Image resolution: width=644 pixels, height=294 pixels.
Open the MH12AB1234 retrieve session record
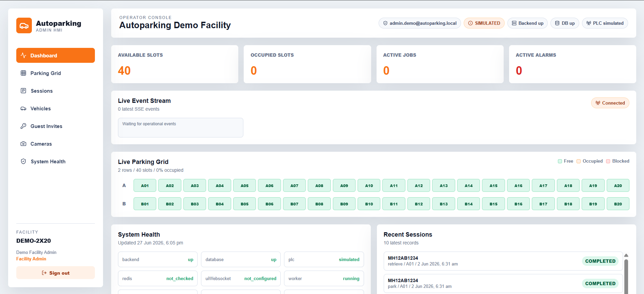click(x=503, y=261)
